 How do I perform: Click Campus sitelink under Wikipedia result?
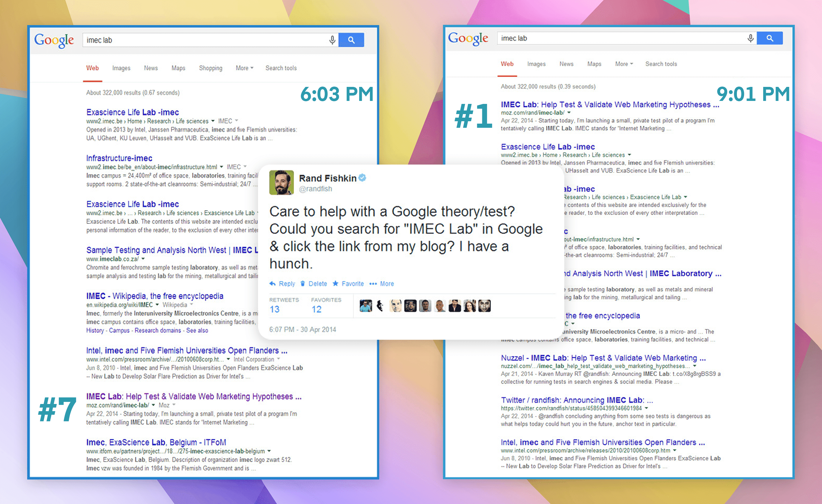[x=119, y=331]
